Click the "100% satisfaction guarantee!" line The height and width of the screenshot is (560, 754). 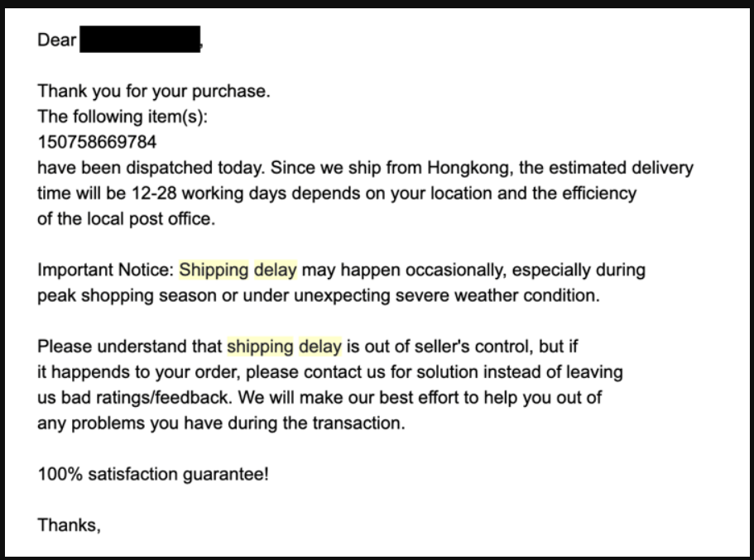153,475
